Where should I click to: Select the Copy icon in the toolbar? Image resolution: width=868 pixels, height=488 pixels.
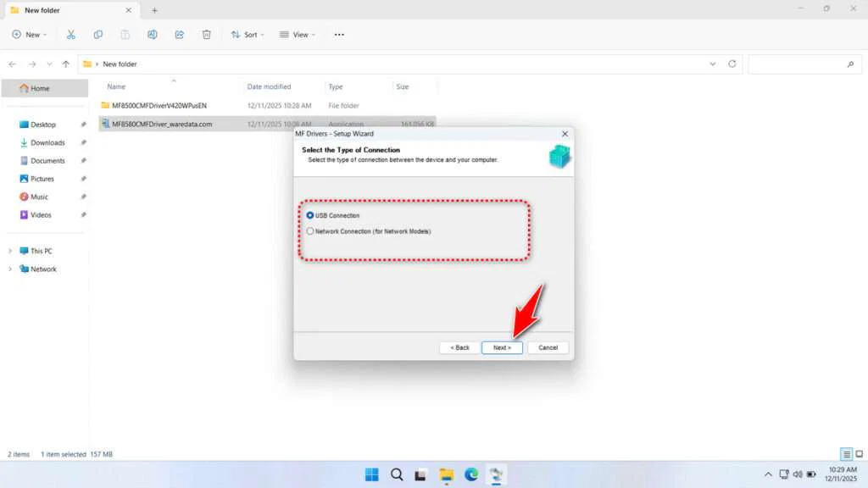click(x=98, y=35)
